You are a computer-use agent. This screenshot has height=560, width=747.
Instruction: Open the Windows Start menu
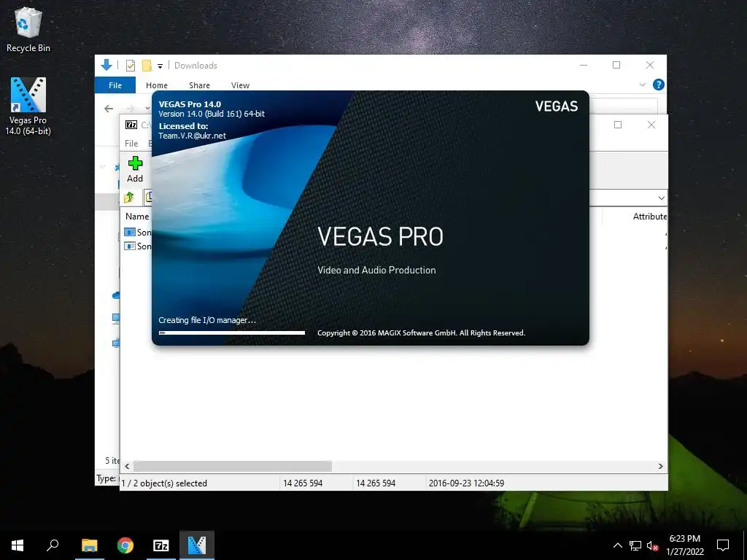[x=18, y=545]
